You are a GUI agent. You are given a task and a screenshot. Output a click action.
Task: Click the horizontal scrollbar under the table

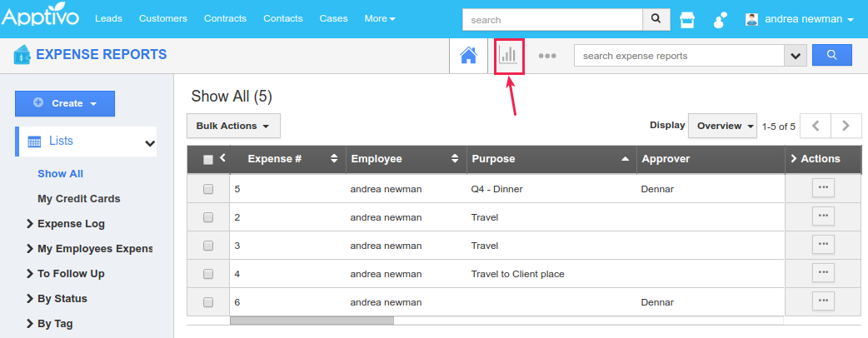(x=312, y=320)
